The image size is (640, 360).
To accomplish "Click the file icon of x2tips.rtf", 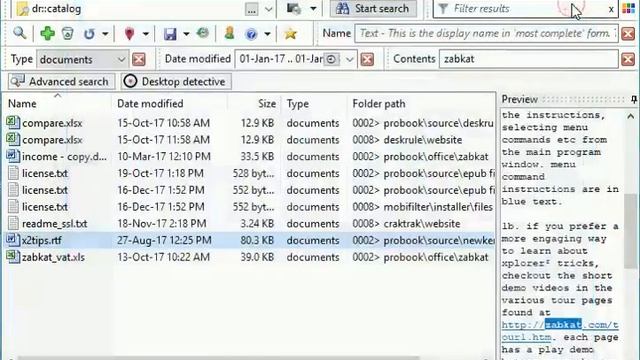I will [x=13, y=240].
